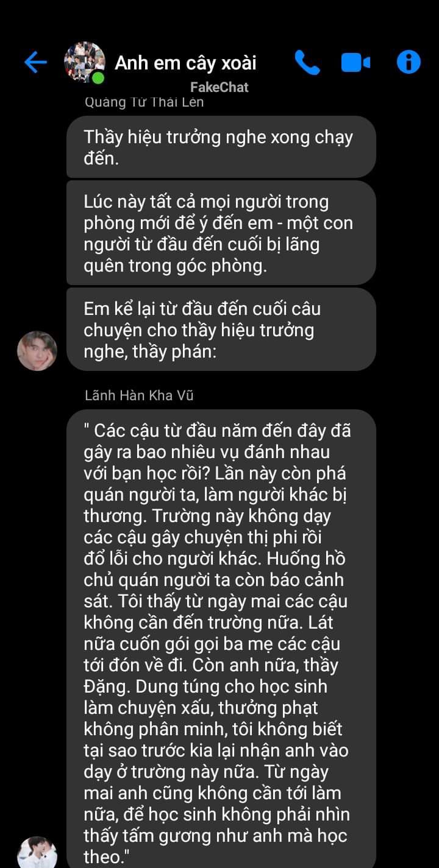Go back using the blue arrow

[35, 62]
